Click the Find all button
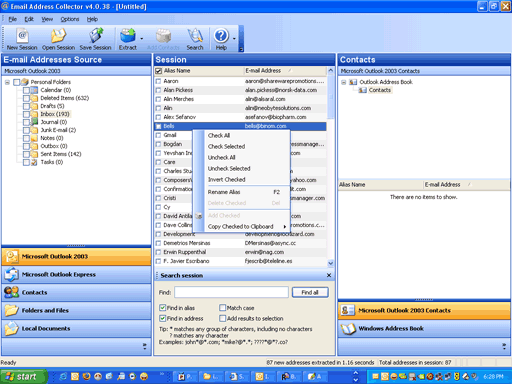The width and height of the screenshot is (512, 384). (310, 292)
